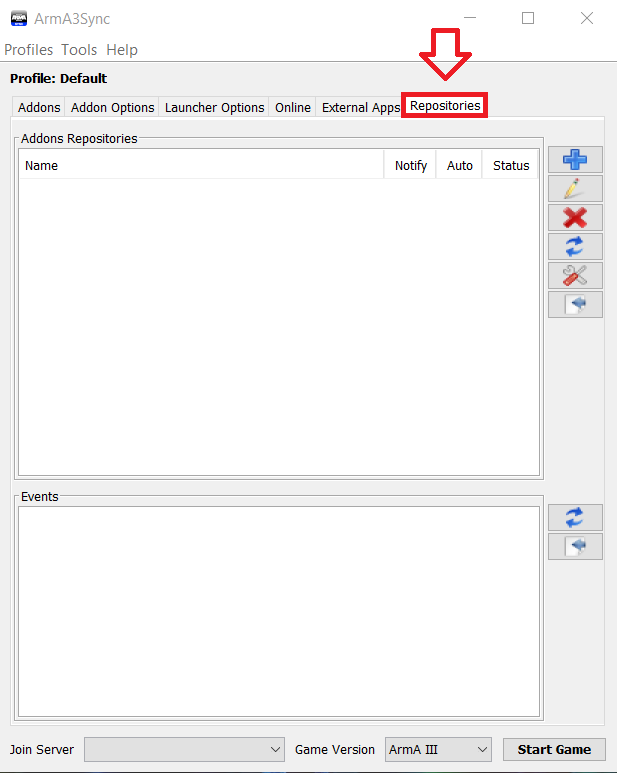Expand the Join Server dropdown
Image resolution: width=617 pixels, height=773 pixels.
pos(186,749)
